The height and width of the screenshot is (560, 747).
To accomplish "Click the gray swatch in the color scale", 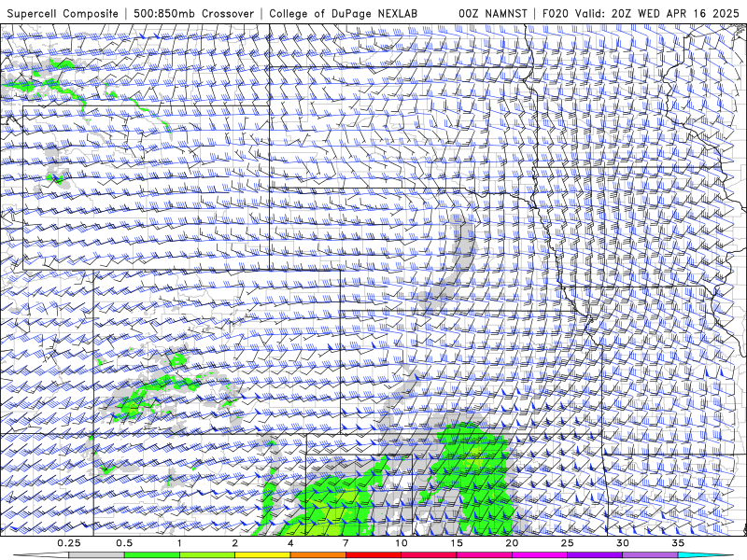I will click(x=96, y=555).
